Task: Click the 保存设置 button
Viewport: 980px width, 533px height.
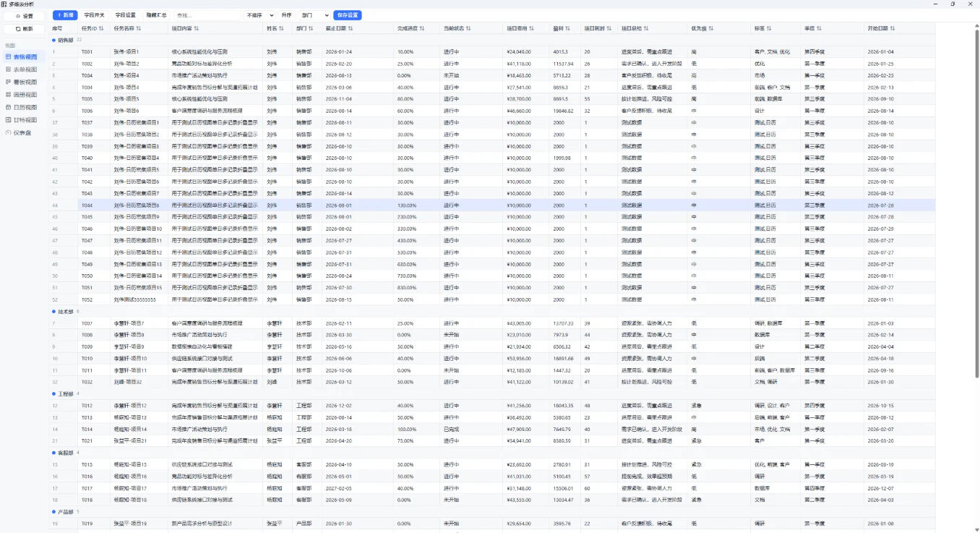Action: coord(348,14)
